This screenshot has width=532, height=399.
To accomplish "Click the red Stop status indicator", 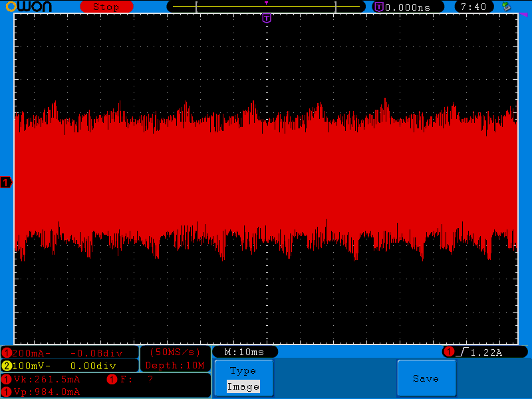I will point(106,7).
